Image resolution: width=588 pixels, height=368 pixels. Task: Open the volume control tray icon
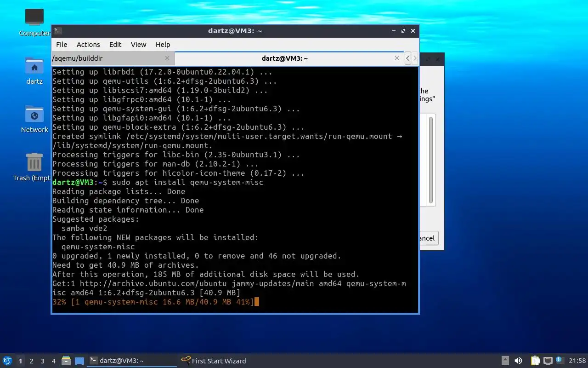(x=518, y=361)
